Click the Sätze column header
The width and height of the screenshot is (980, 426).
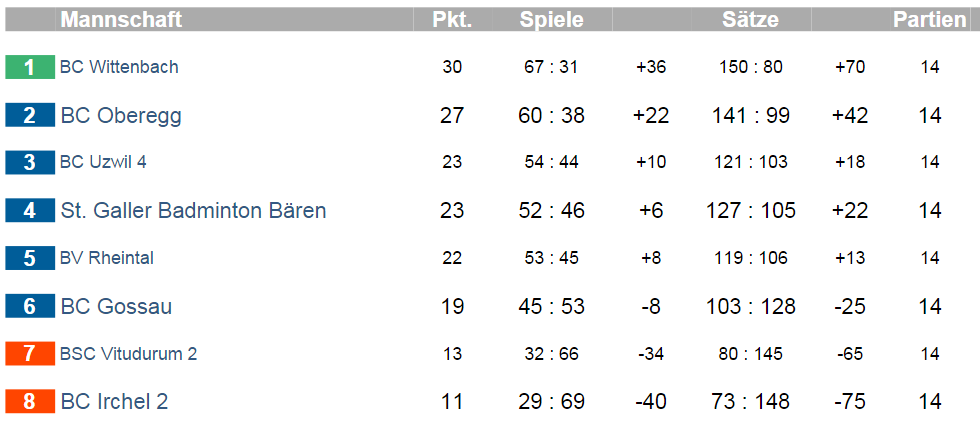pos(751,19)
